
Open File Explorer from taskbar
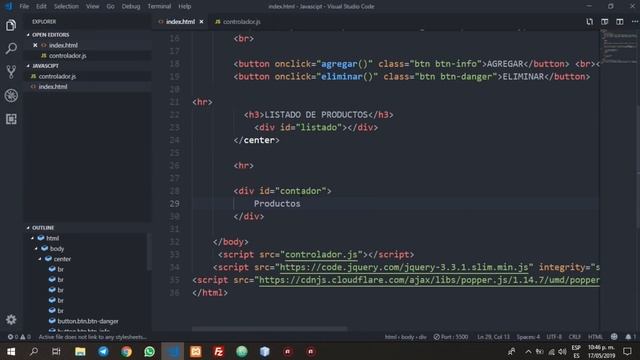(80, 351)
